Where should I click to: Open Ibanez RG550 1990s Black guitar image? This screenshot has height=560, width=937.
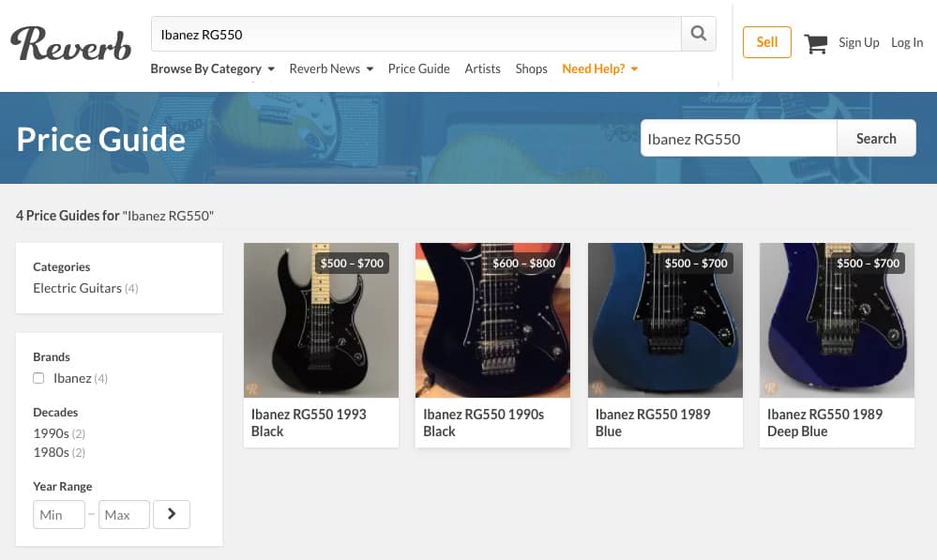coord(492,320)
